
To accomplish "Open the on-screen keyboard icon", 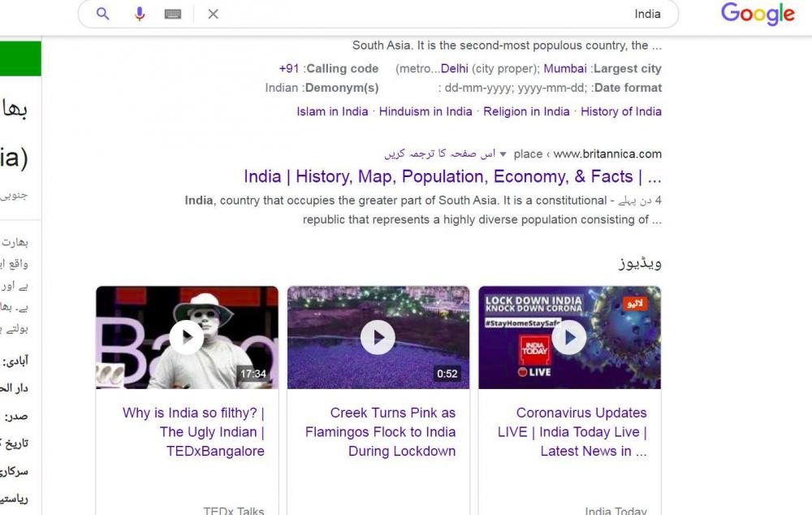I will pyautogui.click(x=172, y=14).
